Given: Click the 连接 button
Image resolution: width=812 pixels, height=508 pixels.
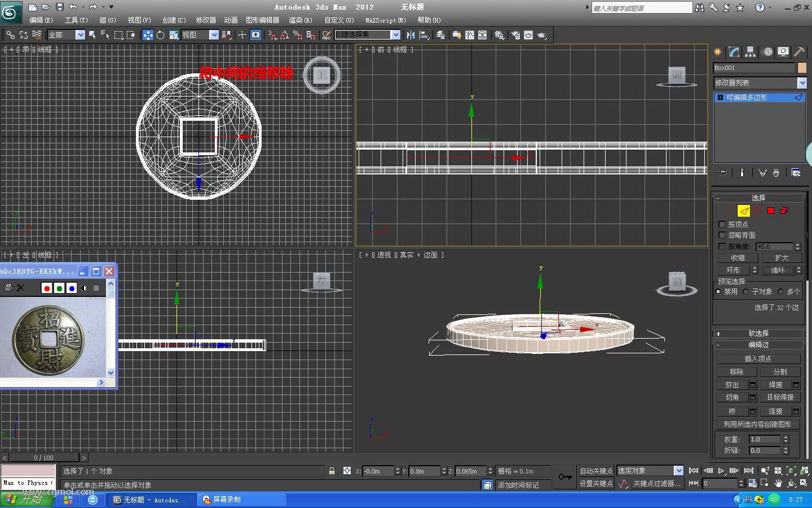Looking at the screenshot, I should click(x=775, y=411).
